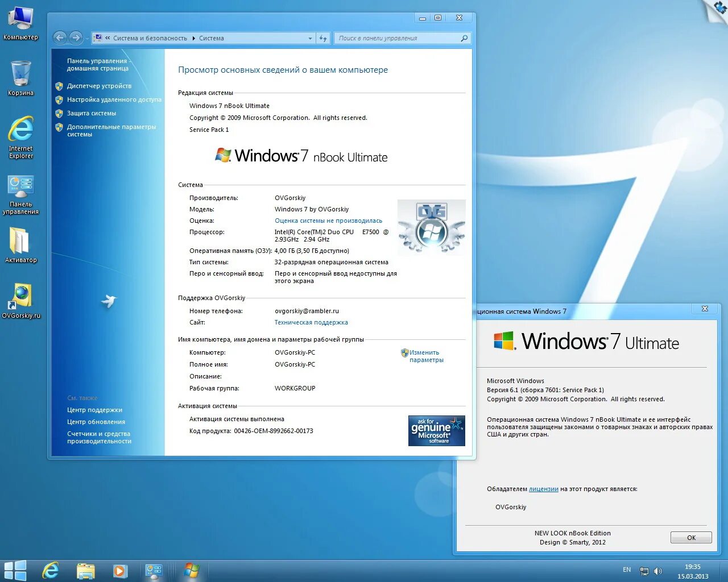Select the Система breadcrumb segment

point(212,38)
